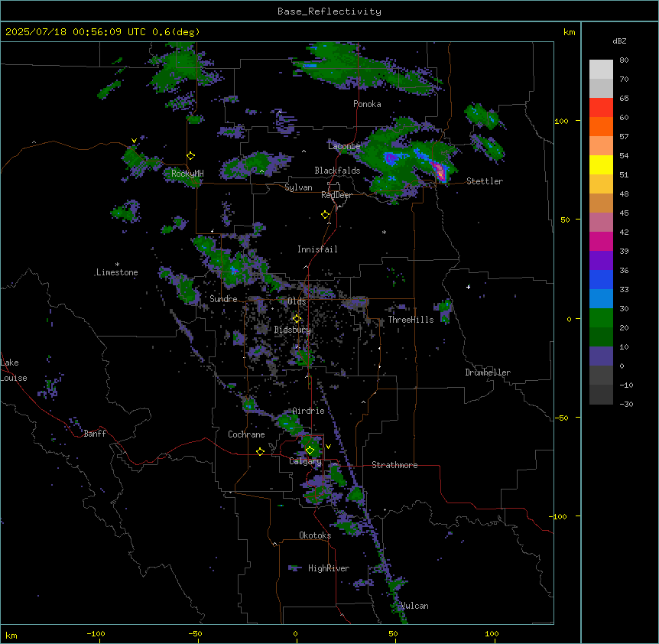Click the Vulcan city label
The width and height of the screenshot is (659, 644).
pyautogui.click(x=414, y=606)
